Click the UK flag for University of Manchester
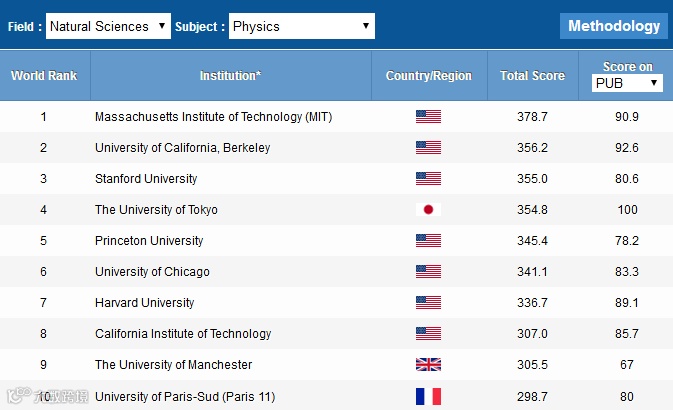The height and width of the screenshot is (410, 673). pos(428,365)
